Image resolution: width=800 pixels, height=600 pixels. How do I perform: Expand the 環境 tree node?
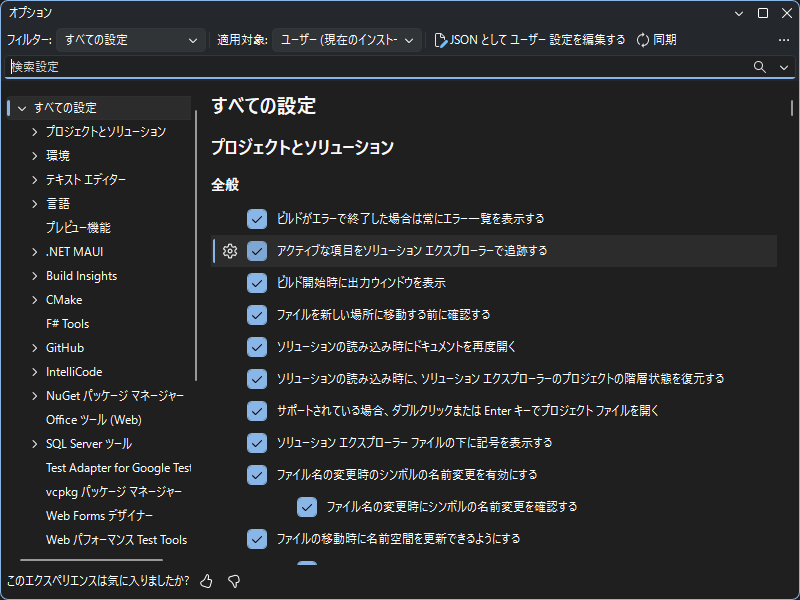[35, 156]
